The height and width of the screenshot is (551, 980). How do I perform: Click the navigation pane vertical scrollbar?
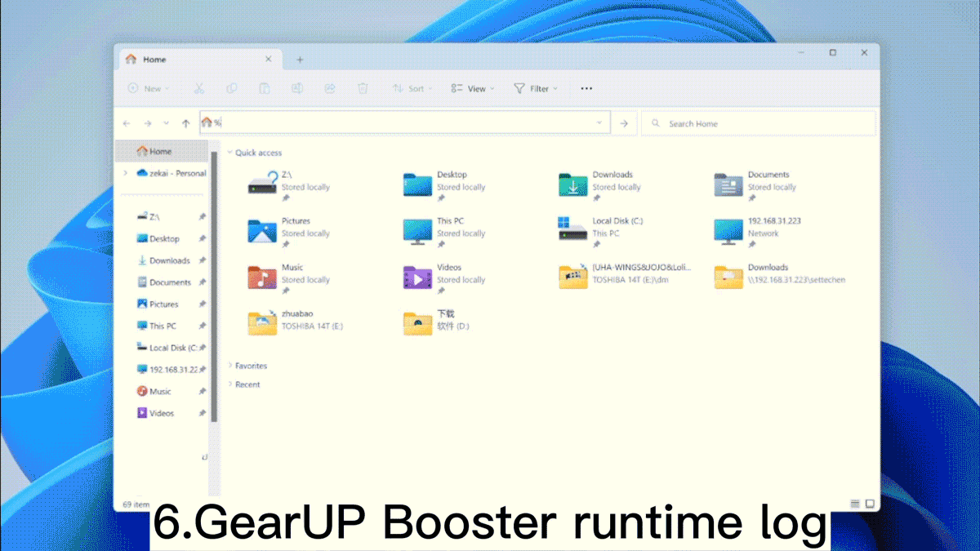[x=214, y=286]
